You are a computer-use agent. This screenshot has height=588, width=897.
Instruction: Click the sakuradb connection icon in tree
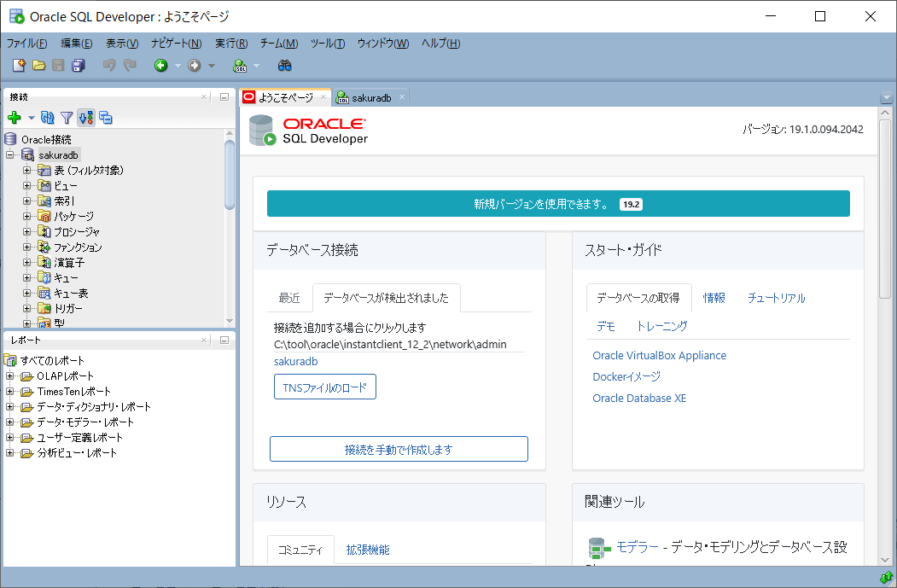point(27,155)
